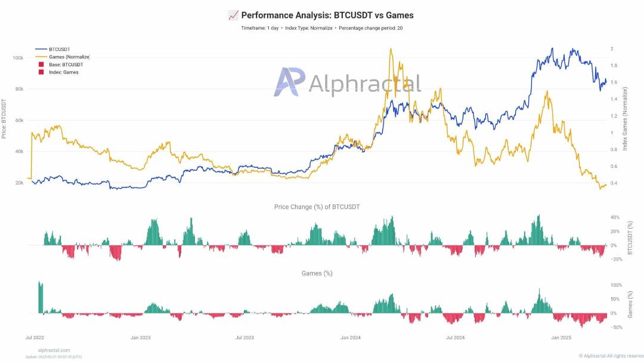Click the Index Type: Normalize subtitle text
Screen dimensions: 644x363
(309, 28)
